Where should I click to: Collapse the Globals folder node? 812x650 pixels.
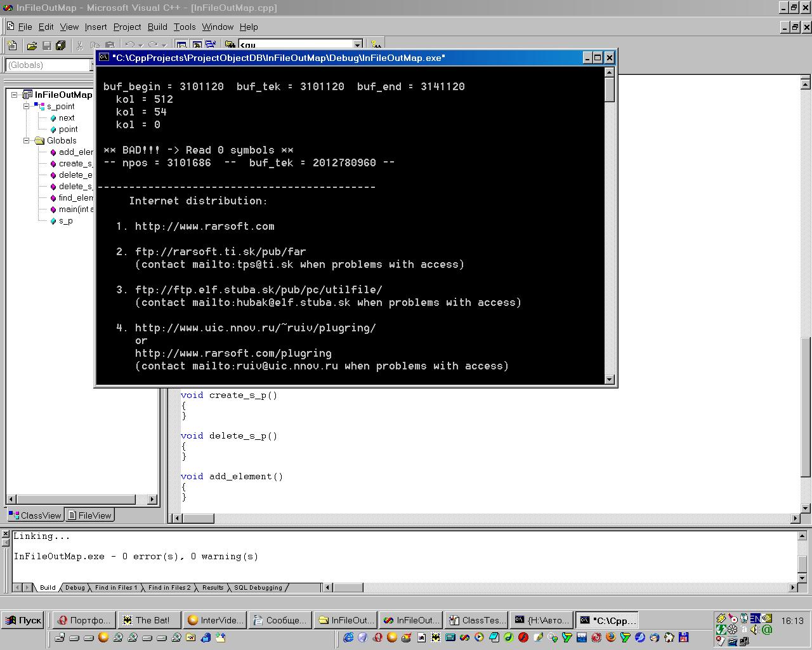coord(27,140)
